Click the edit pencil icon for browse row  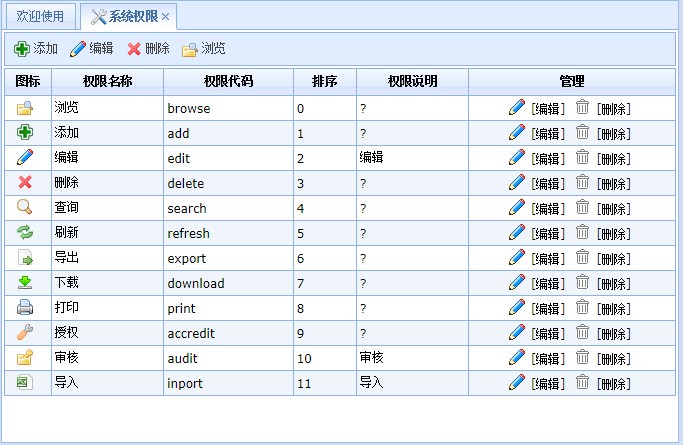tap(517, 108)
